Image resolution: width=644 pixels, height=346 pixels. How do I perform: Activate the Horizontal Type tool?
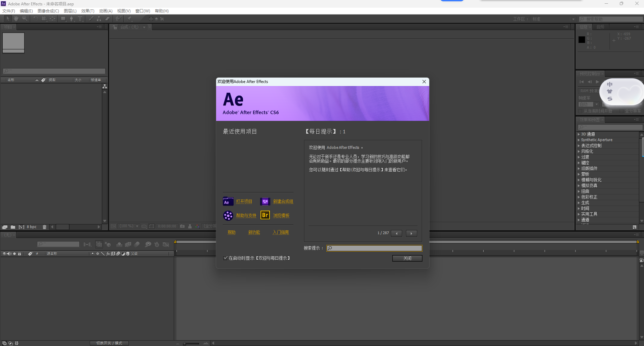coord(80,18)
